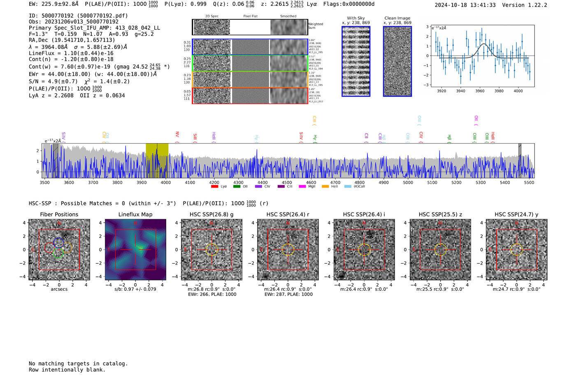
Task: Click the 'Smoothed' column header
Action: 288,16
